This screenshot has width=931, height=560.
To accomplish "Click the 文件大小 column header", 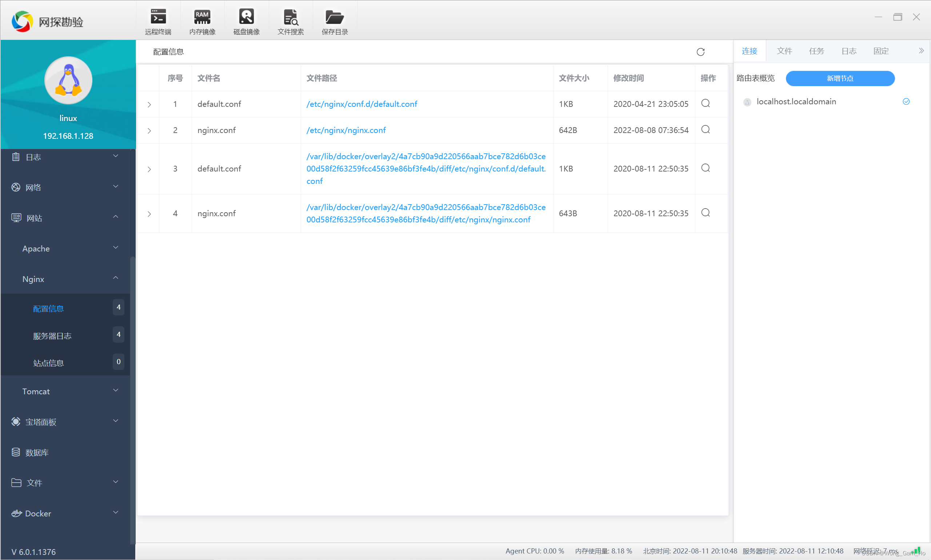I will tap(574, 78).
